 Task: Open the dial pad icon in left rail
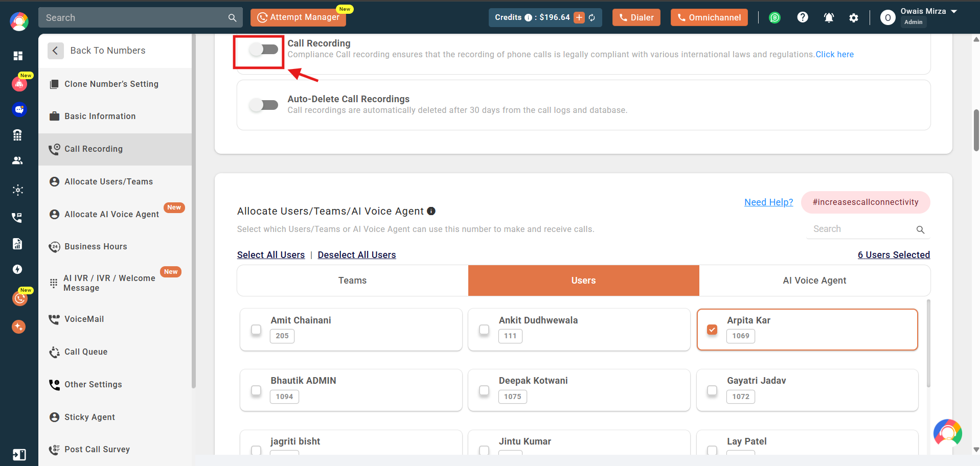coord(17,135)
